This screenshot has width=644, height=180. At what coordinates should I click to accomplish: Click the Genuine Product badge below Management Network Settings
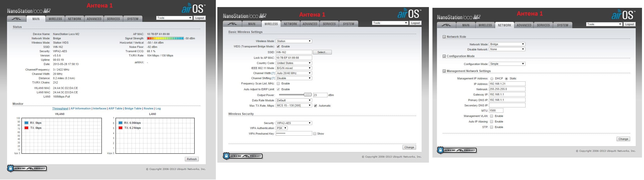457,150
